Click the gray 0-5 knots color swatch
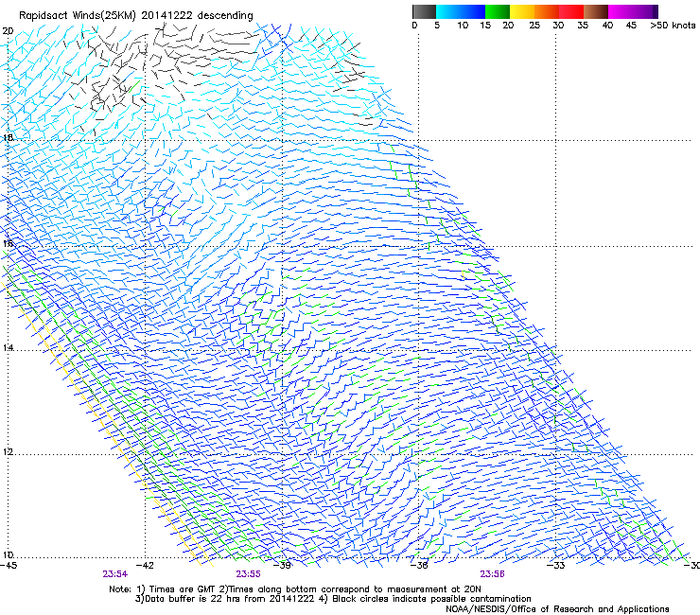700x615 pixels. [x=425, y=11]
